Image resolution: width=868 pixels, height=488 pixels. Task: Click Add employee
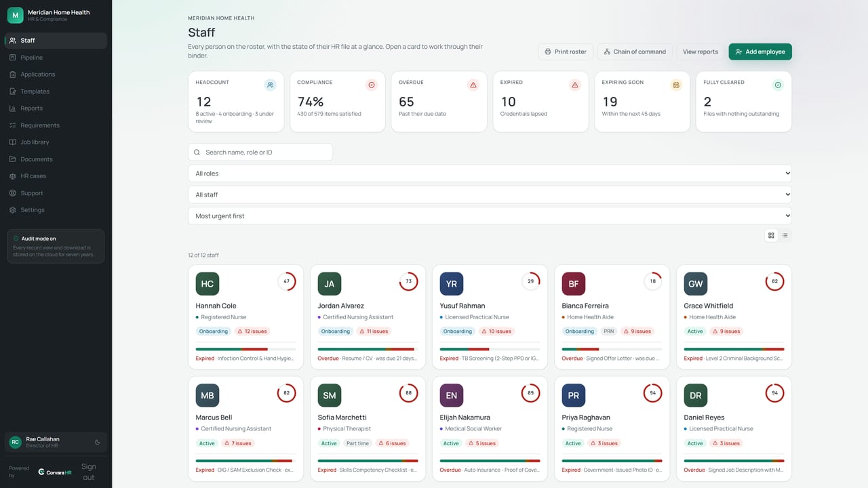[x=760, y=52]
